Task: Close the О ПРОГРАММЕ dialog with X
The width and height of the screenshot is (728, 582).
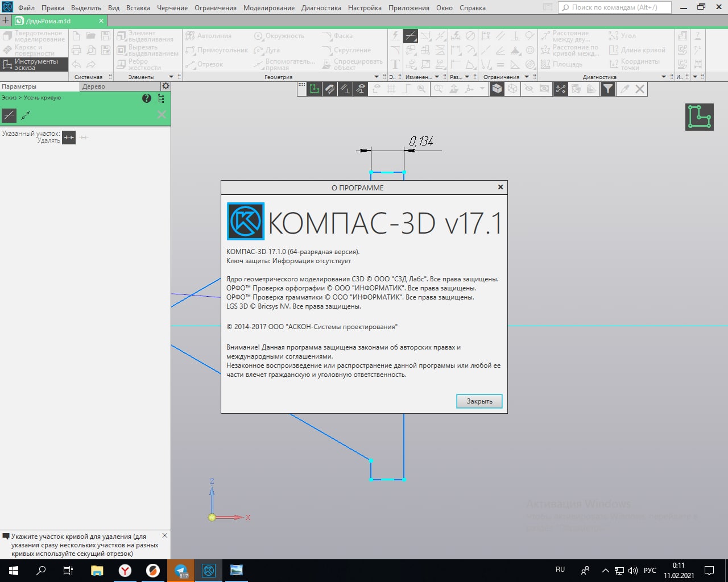Action: (500, 187)
